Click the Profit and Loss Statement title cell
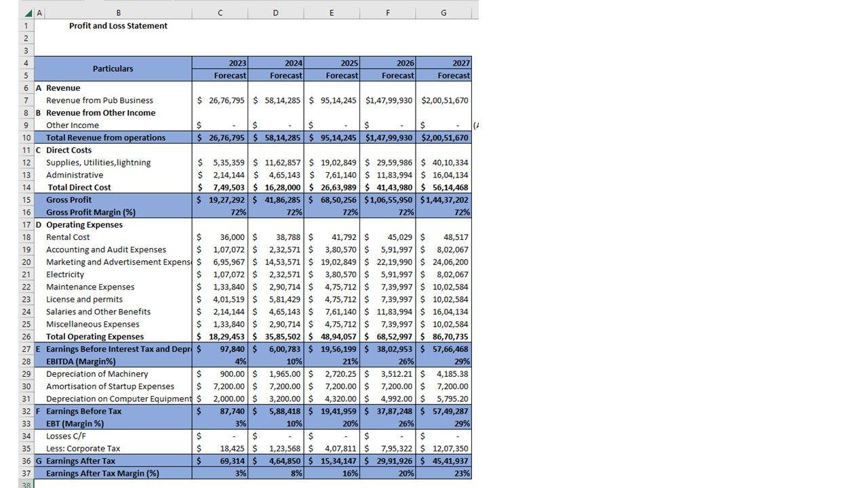868x488 pixels. (x=118, y=26)
